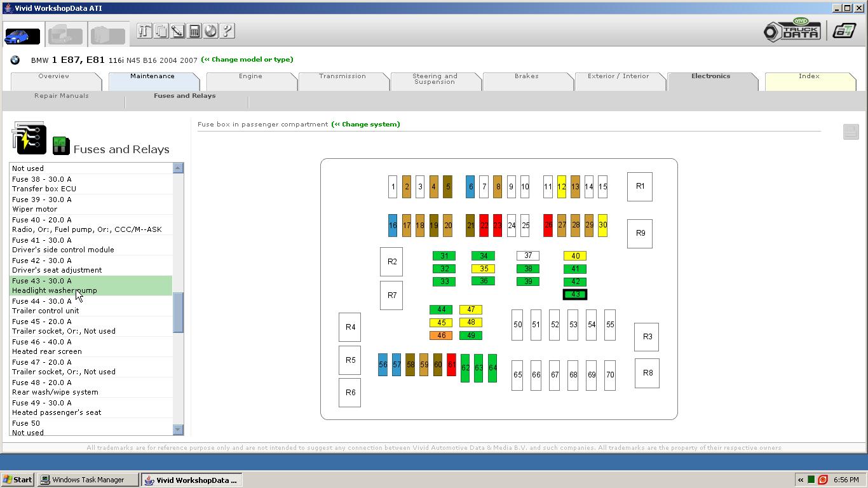Click the globe icon in toolbar
Screen dimensions: 868x488
pyautogui.click(x=210, y=31)
